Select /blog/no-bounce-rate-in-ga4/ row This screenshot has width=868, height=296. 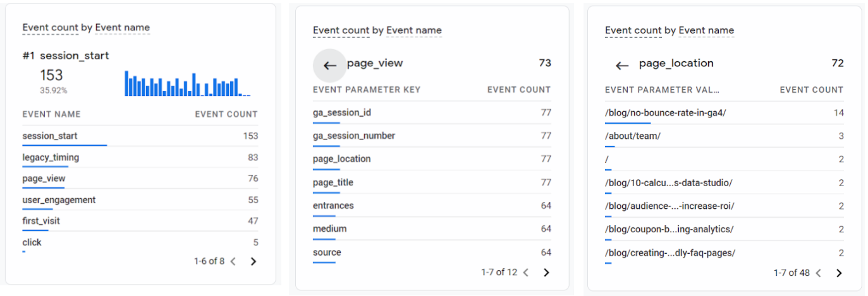[666, 113]
